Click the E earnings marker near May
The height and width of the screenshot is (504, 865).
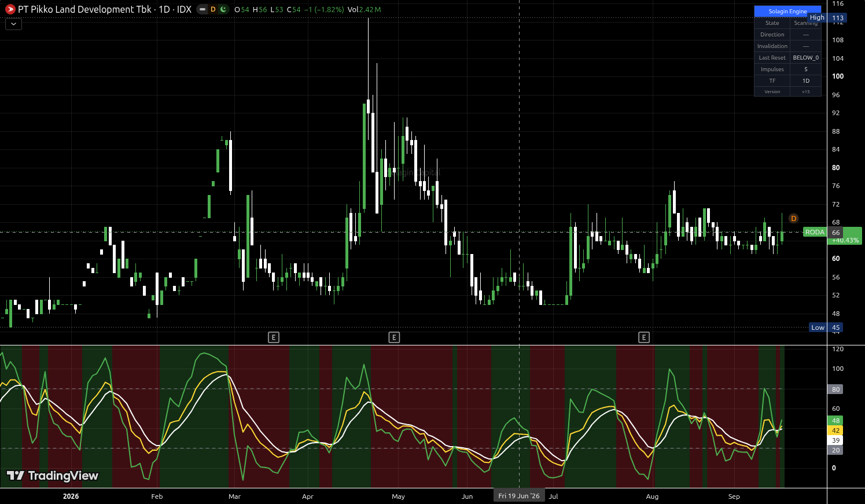click(x=394, y=337)
